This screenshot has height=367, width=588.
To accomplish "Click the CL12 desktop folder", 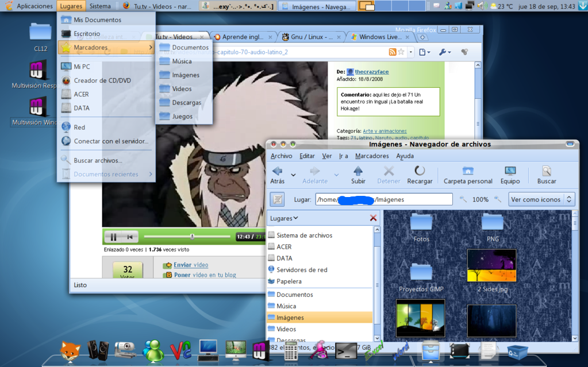I will [40, 37].
